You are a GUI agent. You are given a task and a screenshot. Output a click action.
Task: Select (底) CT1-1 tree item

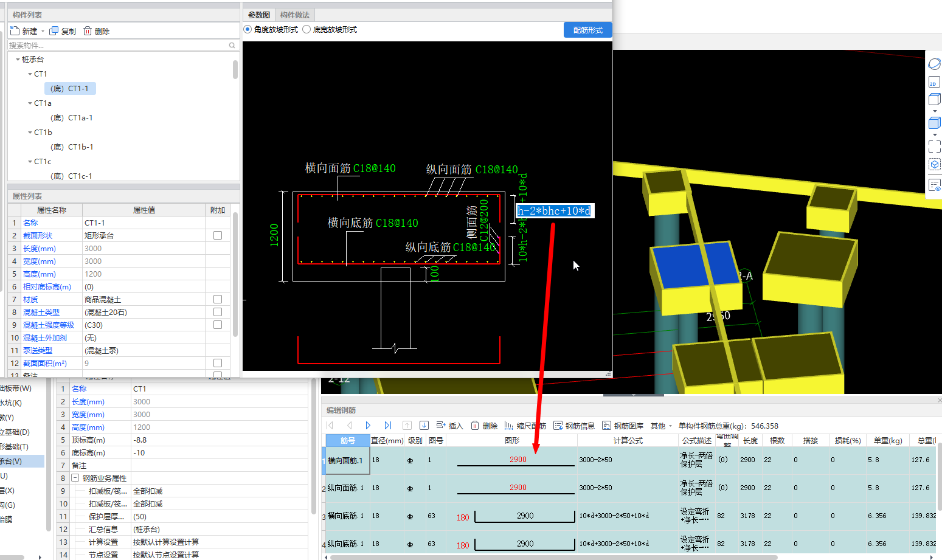coord(70,89)
